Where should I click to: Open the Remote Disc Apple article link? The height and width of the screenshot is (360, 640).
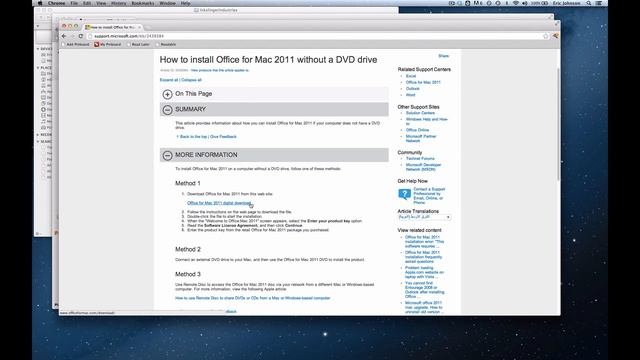pyautogui.click(x=253, y=298)
